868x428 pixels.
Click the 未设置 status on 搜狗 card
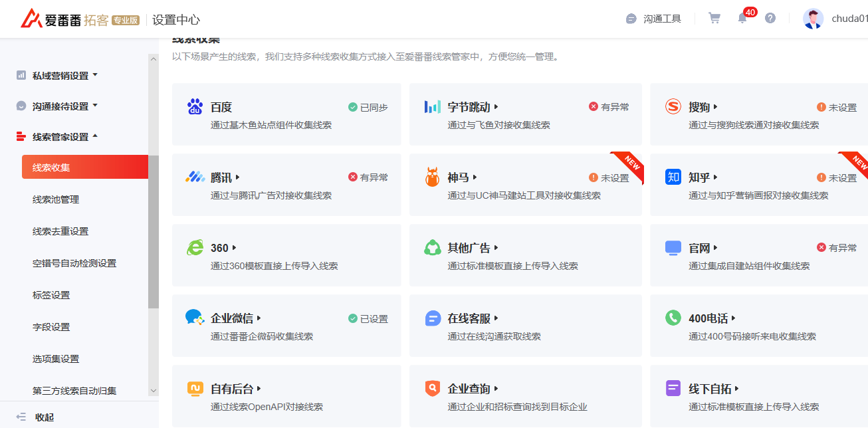pyautogui.click(x=837, y=107)
